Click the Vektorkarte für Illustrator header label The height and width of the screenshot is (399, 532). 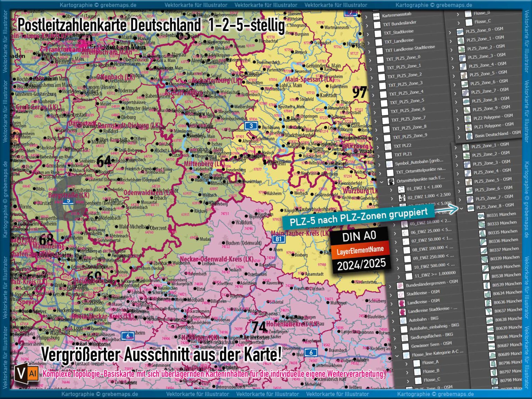196,5
